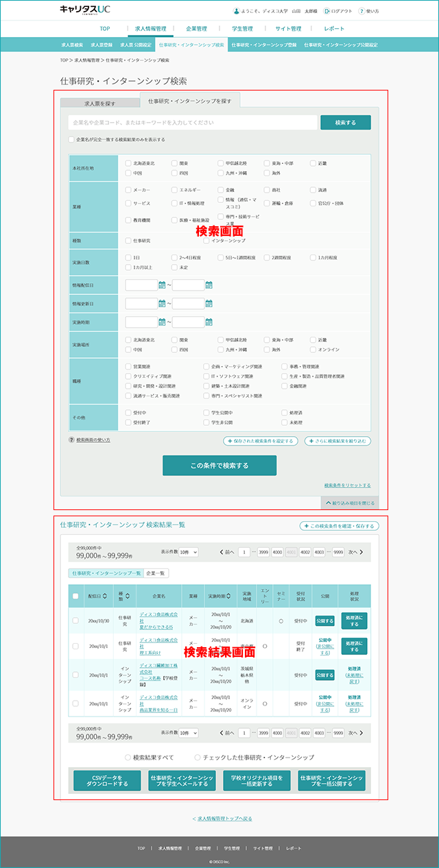Click the user profile icon in header
Image resolution: width=439 pixels, height=868 pixels.
tap(237, 11)
